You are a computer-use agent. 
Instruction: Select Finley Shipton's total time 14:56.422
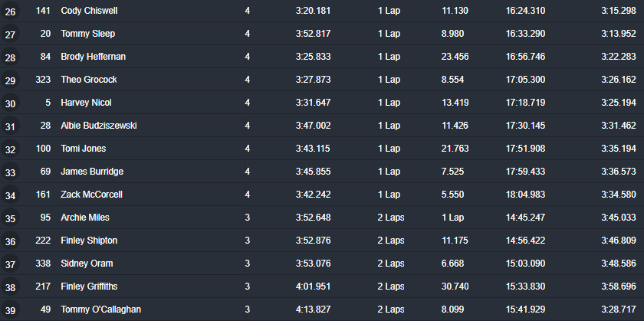click(525, 241)
